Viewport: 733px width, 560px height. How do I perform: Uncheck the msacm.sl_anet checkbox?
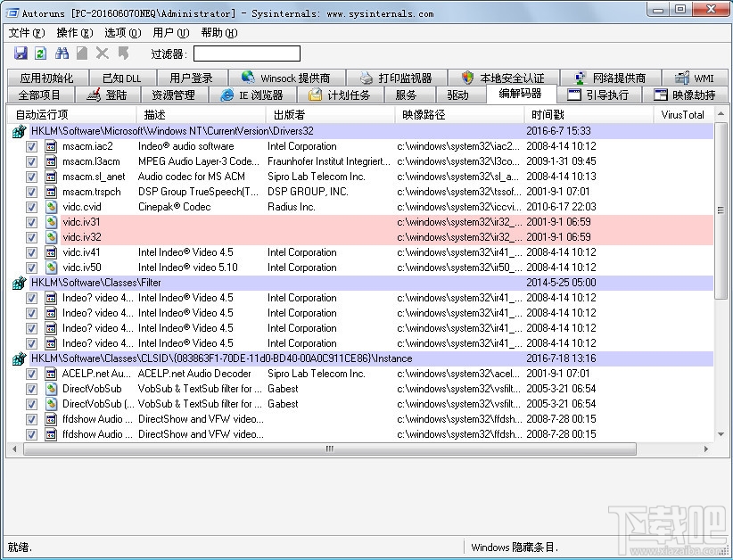click(x=31, y=177)
